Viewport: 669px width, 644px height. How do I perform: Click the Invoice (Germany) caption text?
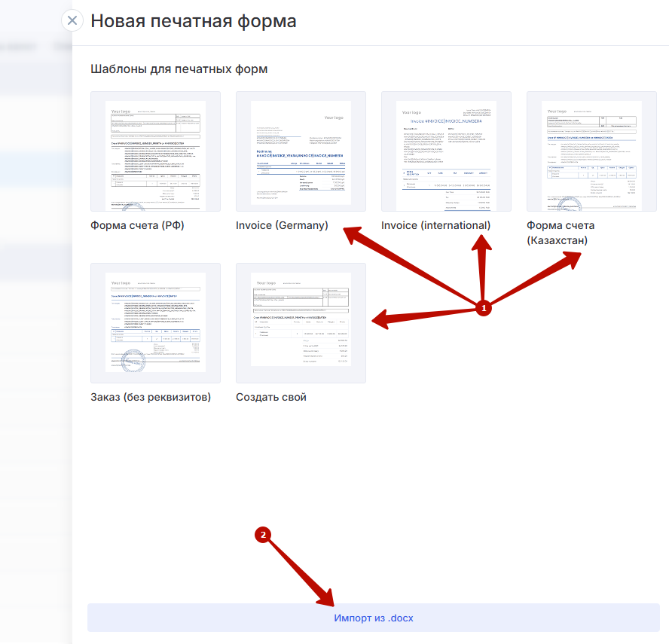click(x=282, y=225)
